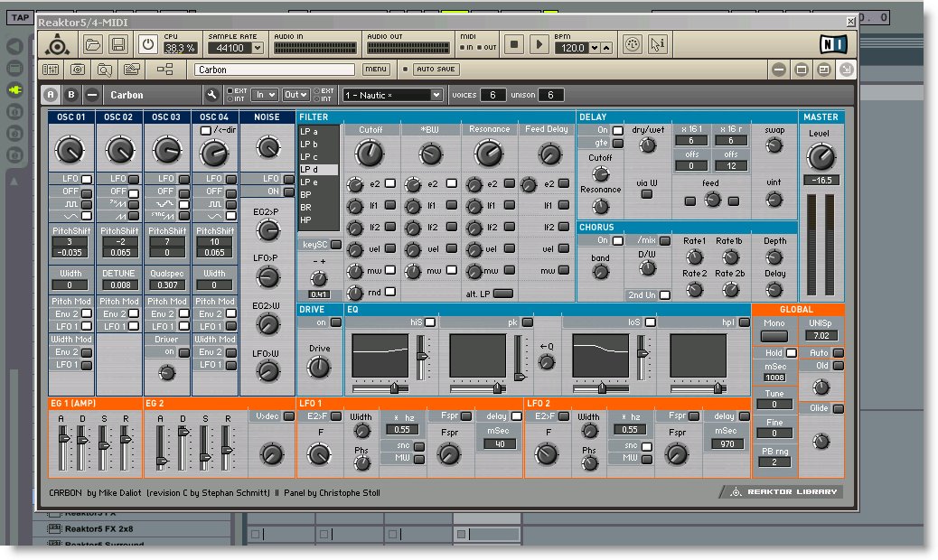Open the BPM 120.0 dropdown arrow

(595, 48)
